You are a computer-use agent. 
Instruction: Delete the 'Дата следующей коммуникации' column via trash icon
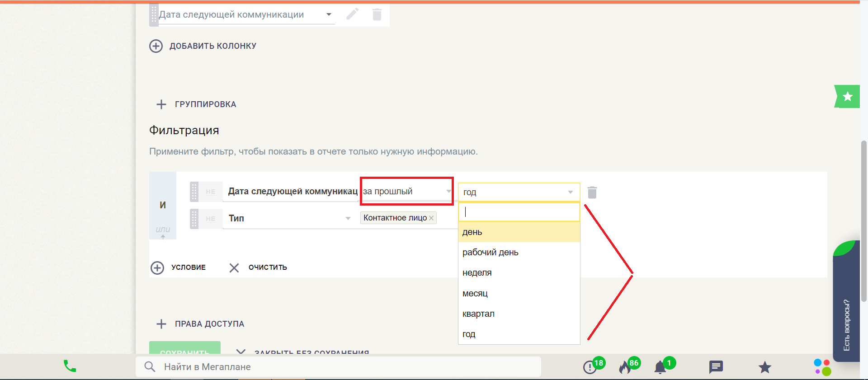point(377,14)
